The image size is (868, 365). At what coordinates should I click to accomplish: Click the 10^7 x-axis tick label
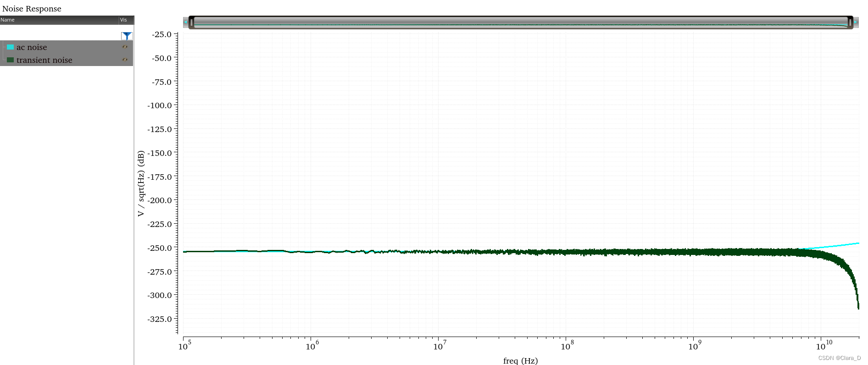440,346
